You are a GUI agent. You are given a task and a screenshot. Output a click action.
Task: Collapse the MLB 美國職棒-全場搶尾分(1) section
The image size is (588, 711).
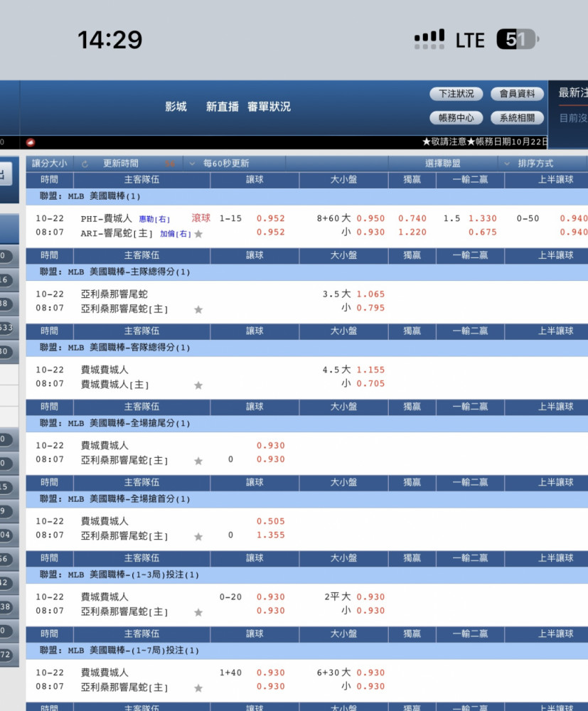tap(307, 424)
